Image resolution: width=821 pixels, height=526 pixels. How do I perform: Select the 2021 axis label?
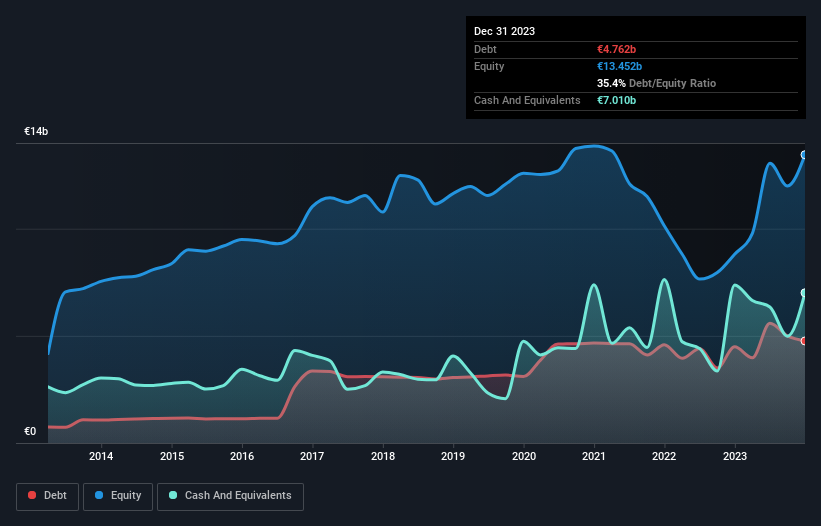point(594,456)
